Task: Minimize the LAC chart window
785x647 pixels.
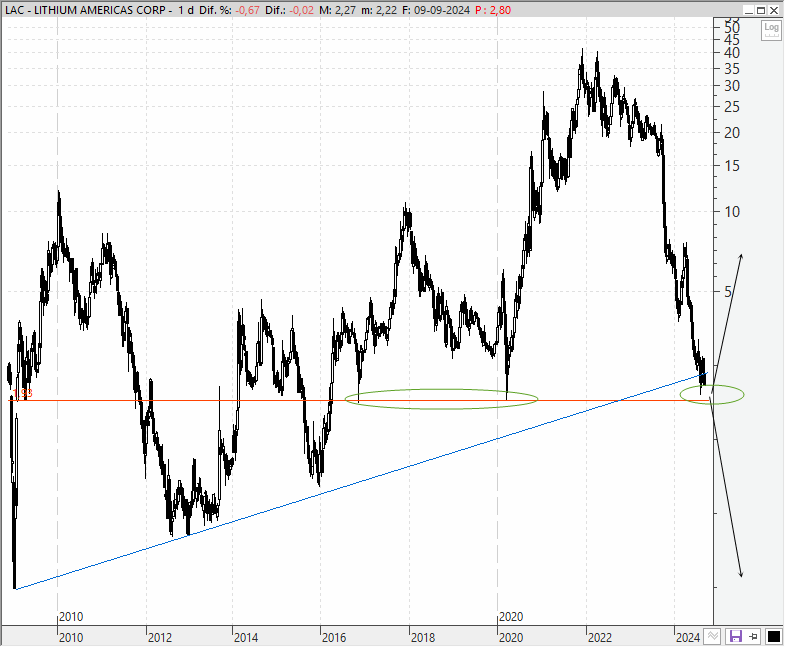Action: (749, 10)
